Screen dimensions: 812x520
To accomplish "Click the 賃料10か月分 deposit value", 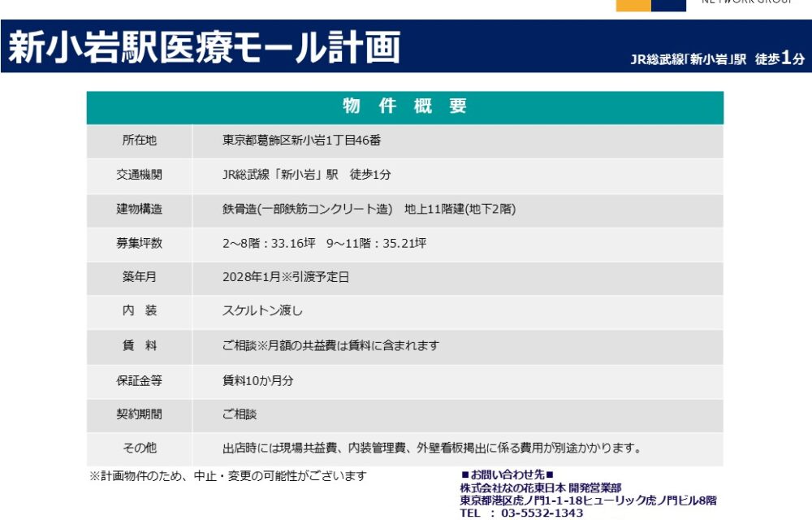I will pyautogui.click(x=257, y=380).
